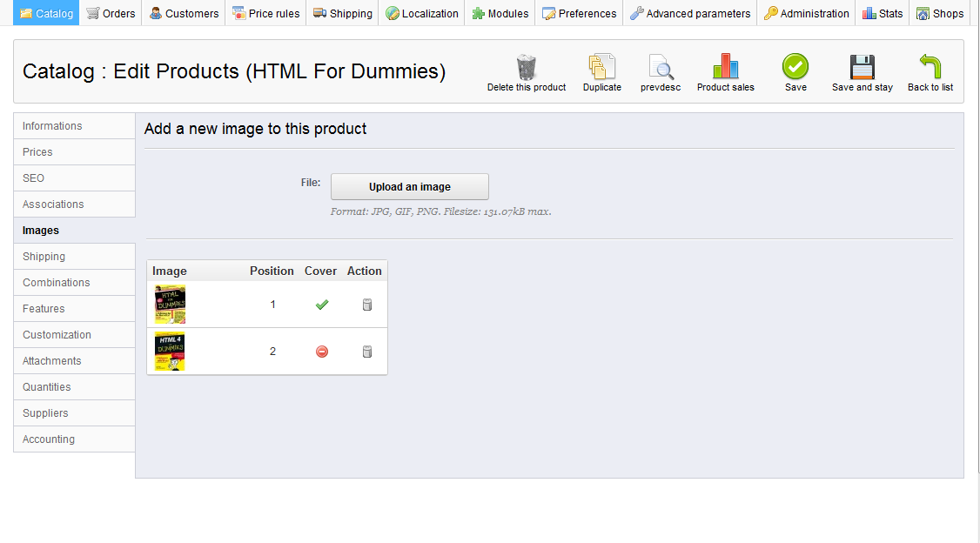The width and height of the screenshot is (980, 543).
Task: Switch to the Quantities tab
Action: tap(74, 386)
